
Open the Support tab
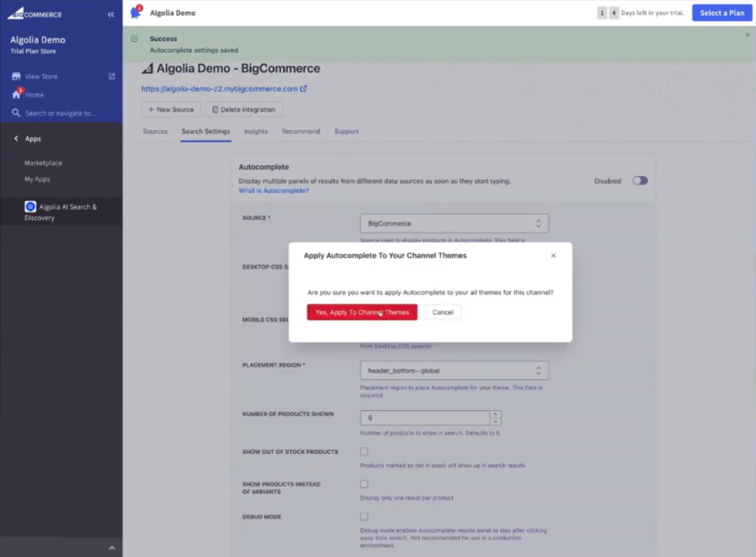346,132
